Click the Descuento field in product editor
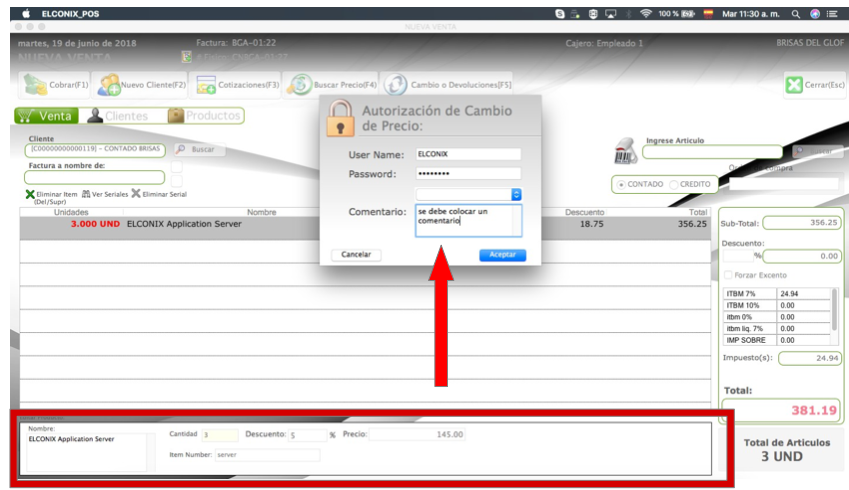849x490 pixels. 308,435
